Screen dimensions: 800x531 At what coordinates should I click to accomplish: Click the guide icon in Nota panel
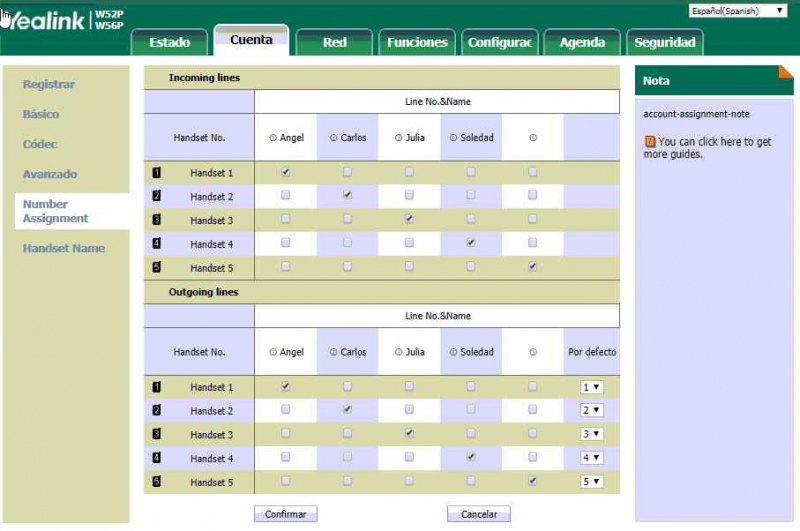click(649, 142)
